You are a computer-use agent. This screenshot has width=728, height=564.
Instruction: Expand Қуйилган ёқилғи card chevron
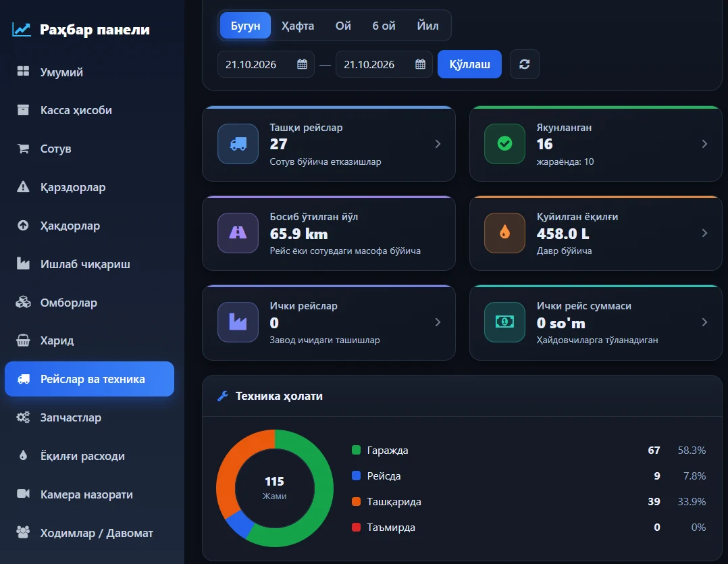(705, 233)
